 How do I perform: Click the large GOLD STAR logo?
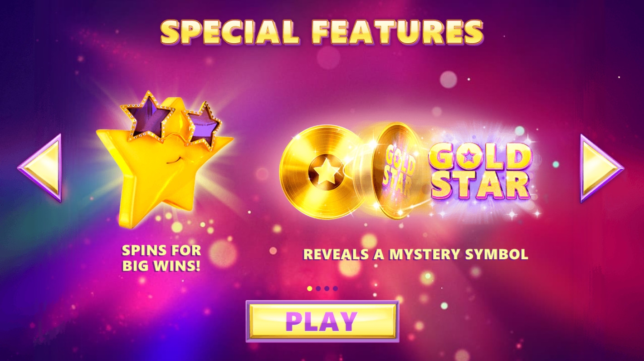480,171
